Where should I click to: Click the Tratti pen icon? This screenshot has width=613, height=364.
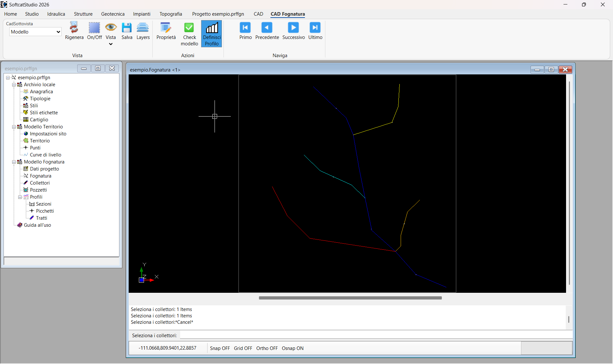click(32, 218)
